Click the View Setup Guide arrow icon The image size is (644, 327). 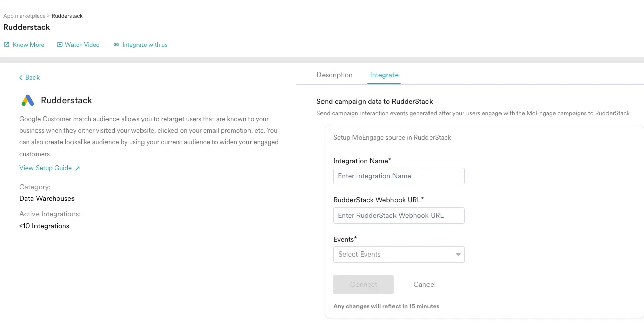77,168
